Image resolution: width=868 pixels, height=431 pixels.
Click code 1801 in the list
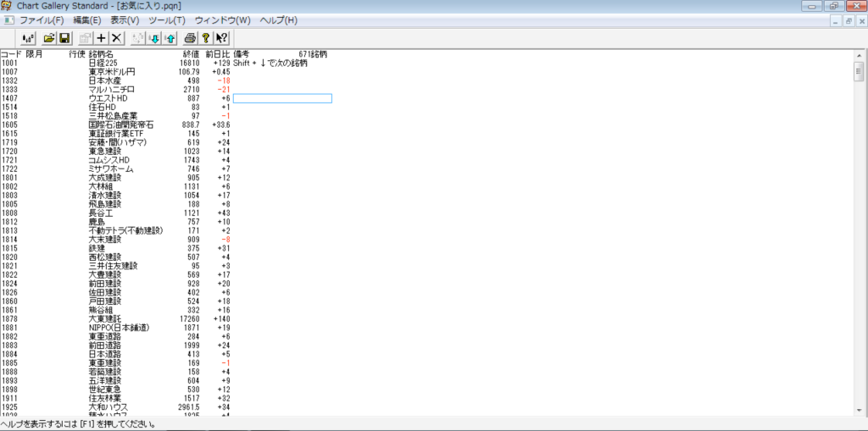(10, 178)
